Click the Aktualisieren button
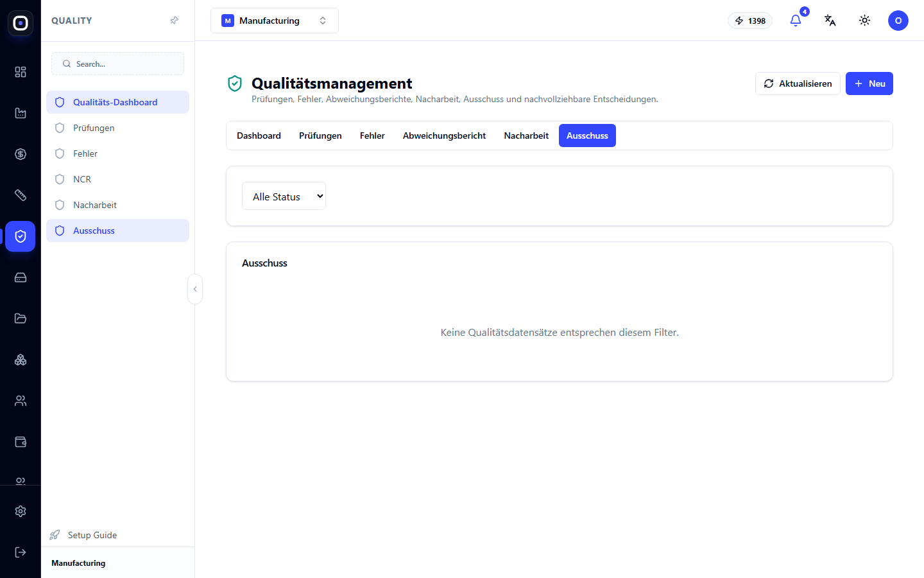 point(798,83)
